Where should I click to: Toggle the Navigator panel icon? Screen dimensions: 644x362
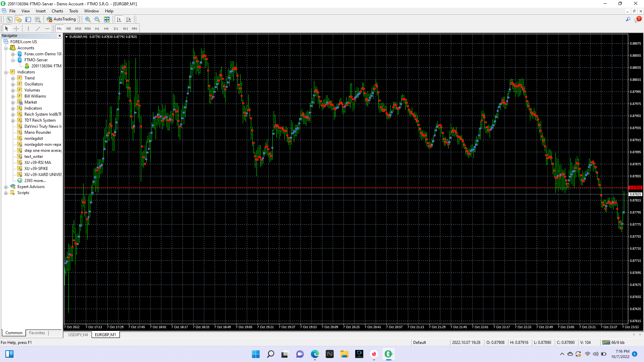(x=19, y=19)
